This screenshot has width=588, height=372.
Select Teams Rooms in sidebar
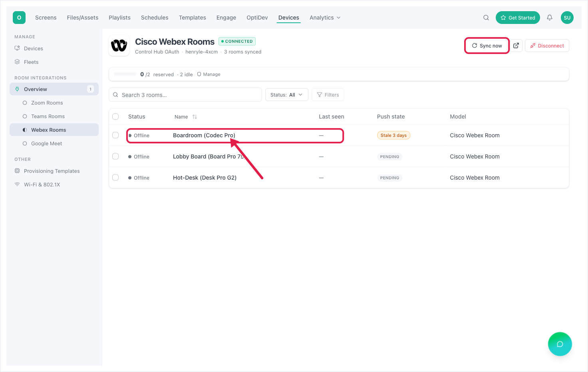coord(54,116)
